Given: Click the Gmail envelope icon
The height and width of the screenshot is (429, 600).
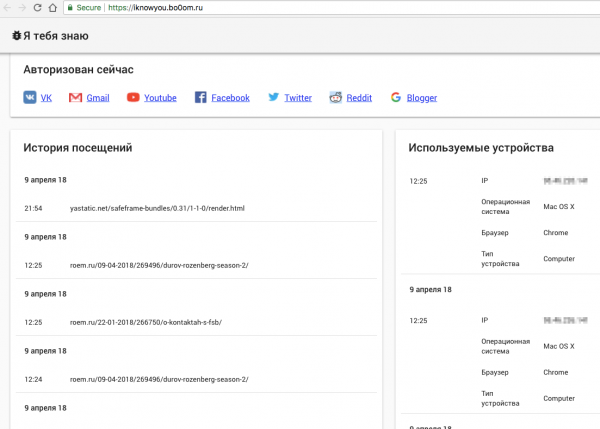Looking at the screenshot, I should tap(75, 98).
